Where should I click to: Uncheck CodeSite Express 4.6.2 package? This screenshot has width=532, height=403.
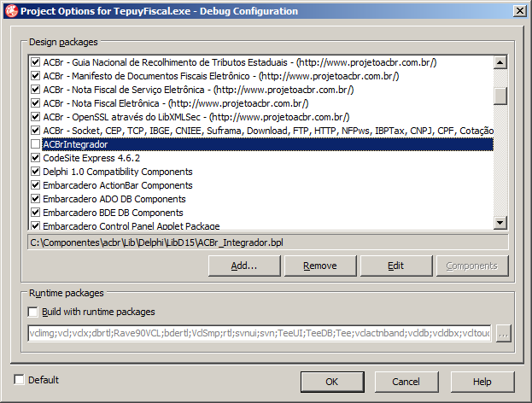35,158
